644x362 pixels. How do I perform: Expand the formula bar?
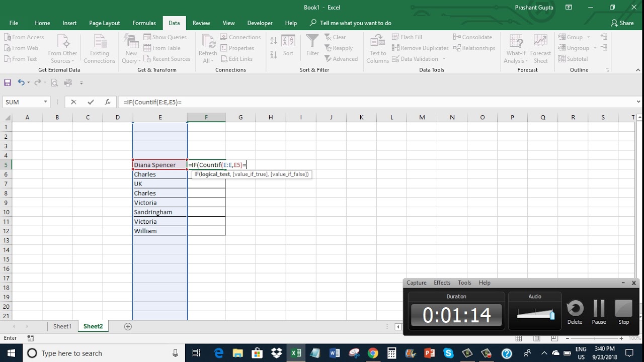[638, 102]
